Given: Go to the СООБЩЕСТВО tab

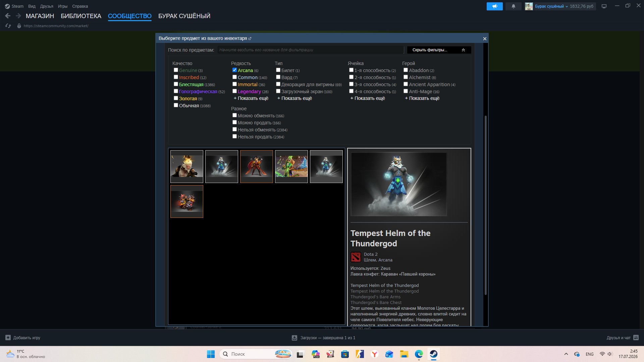Looking at the screenshot, I should (130, 16).
